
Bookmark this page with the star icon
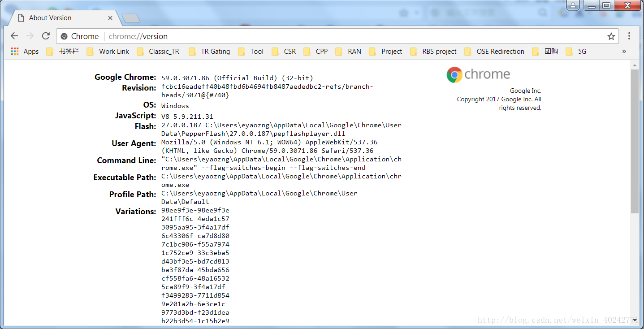pos(611,36)
